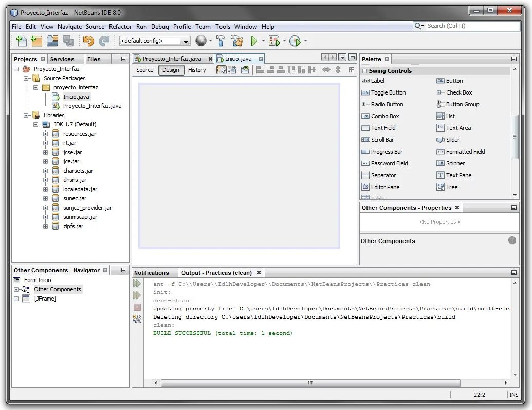
Task: Minimize the Projects panel
Action: (123, 59)
